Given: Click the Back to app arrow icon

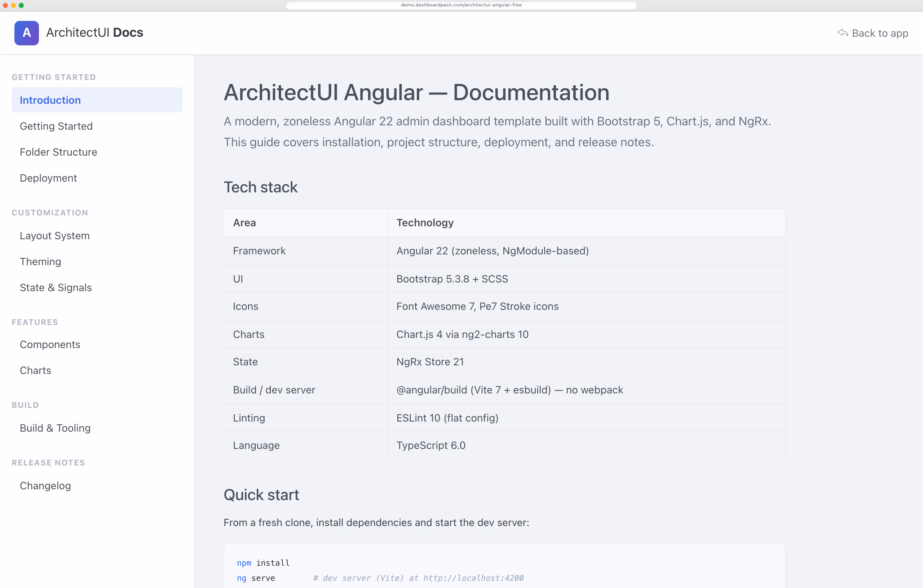Looking at the screenshot, I should (x=843, y=33).
